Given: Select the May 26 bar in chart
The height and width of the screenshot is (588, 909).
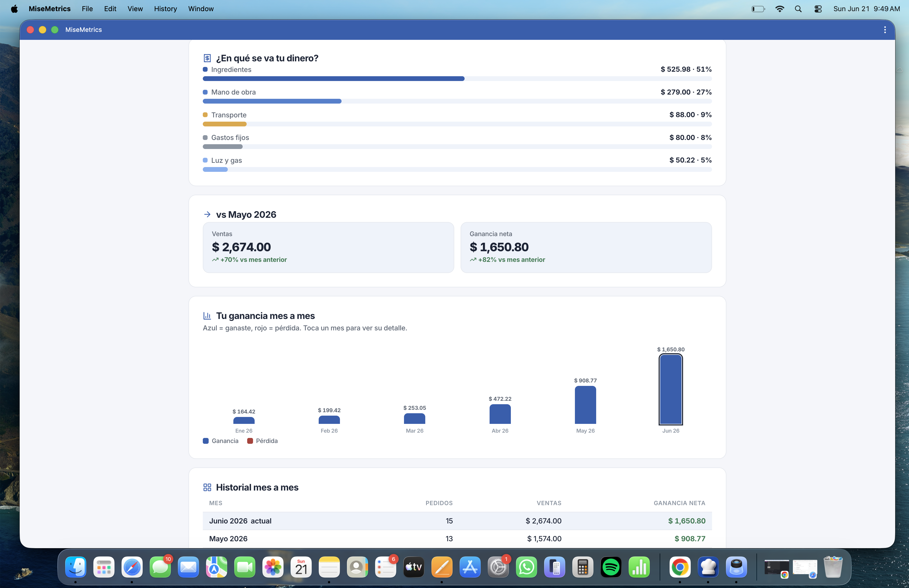Looking at the screenshot, I should 585,405.
